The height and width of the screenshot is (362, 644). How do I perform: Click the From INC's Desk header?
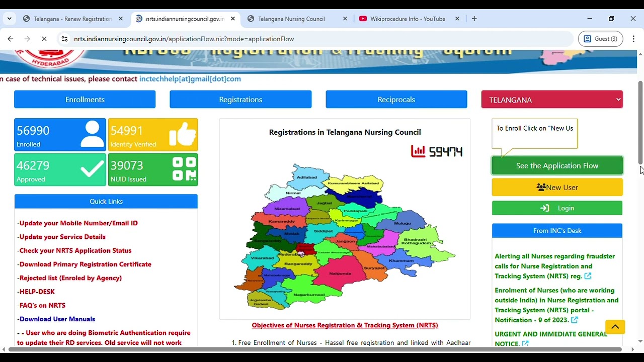point(557,231)
